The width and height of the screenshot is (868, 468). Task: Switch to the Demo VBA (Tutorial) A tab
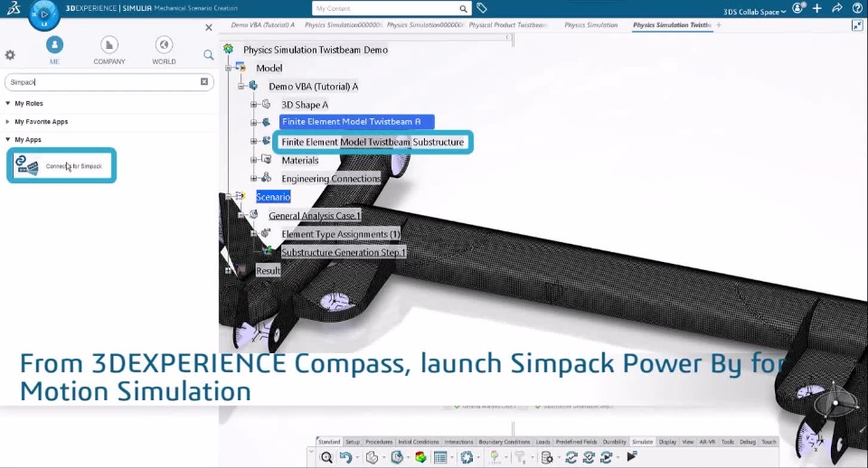click(x=262, y=25)
